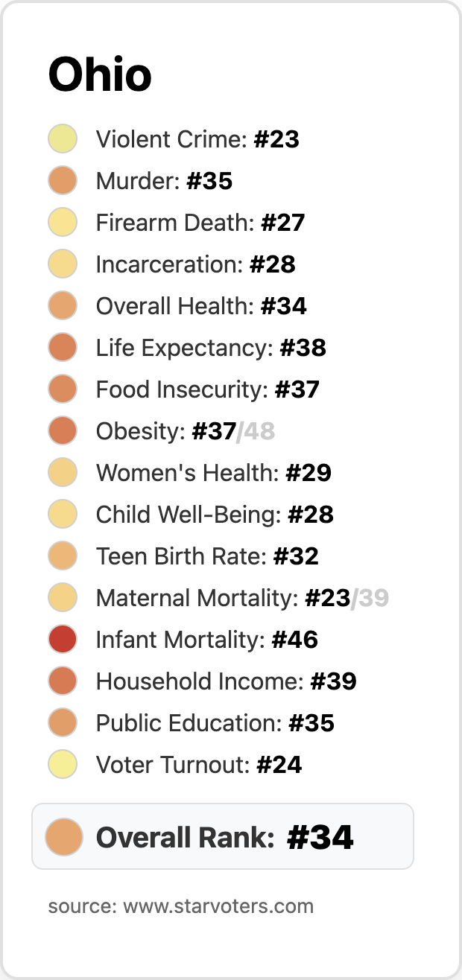Click the Murder rank color dot
462x980 pixels.
(63, 181)
